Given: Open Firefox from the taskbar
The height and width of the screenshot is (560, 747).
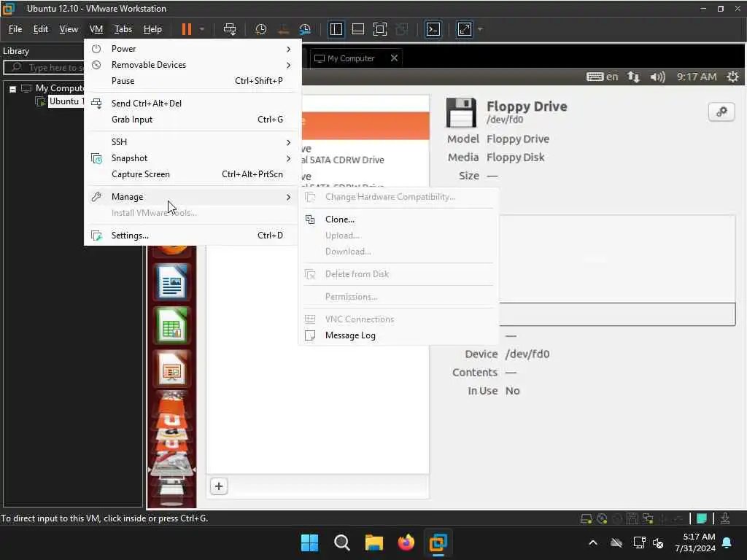Looking at the screenshot, I should (406, 542).
